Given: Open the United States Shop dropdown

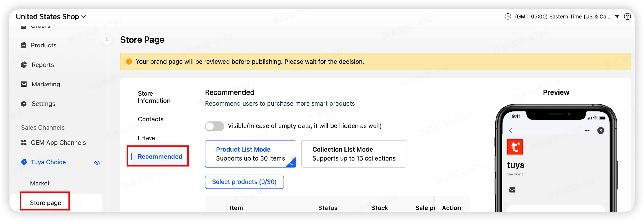Looking at the screenshot, I should pyautogui.click(x=51, y=17).
